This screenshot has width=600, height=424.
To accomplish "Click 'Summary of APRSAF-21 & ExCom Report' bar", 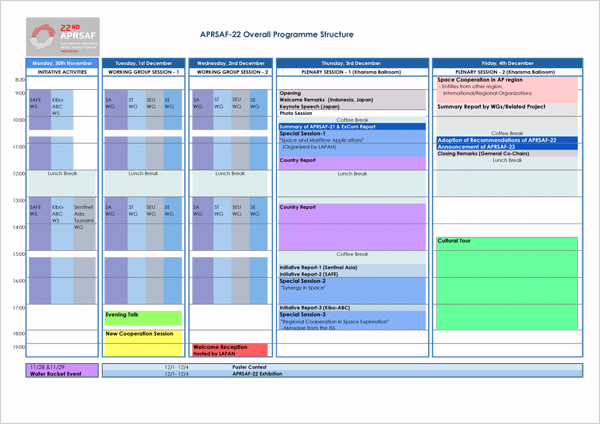I will (352, 127).
